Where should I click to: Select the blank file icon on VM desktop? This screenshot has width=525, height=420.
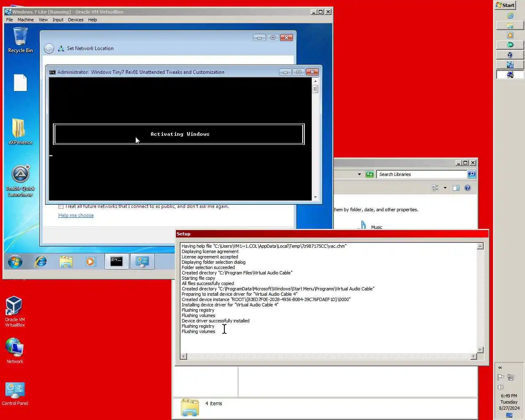[20, 82]
